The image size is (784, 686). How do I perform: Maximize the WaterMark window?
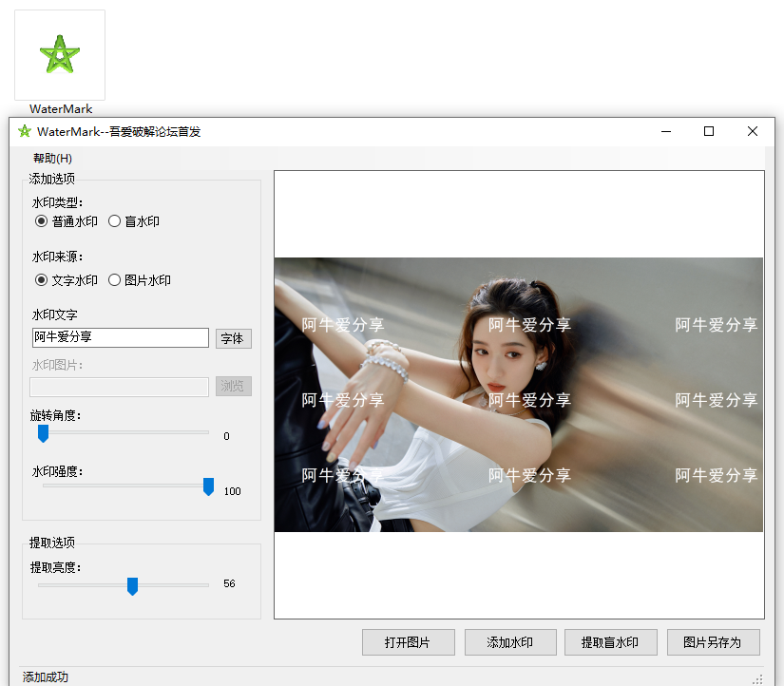tap(709, 131)
